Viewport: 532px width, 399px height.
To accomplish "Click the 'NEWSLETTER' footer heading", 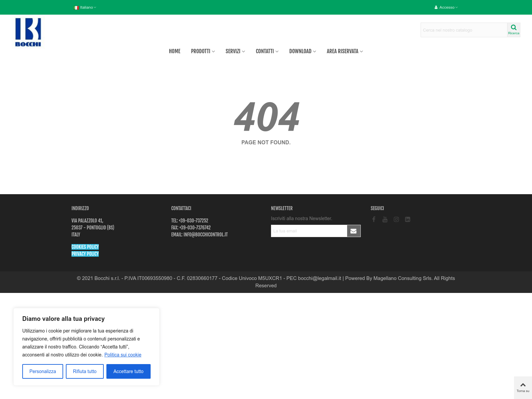I will (282, 208).
